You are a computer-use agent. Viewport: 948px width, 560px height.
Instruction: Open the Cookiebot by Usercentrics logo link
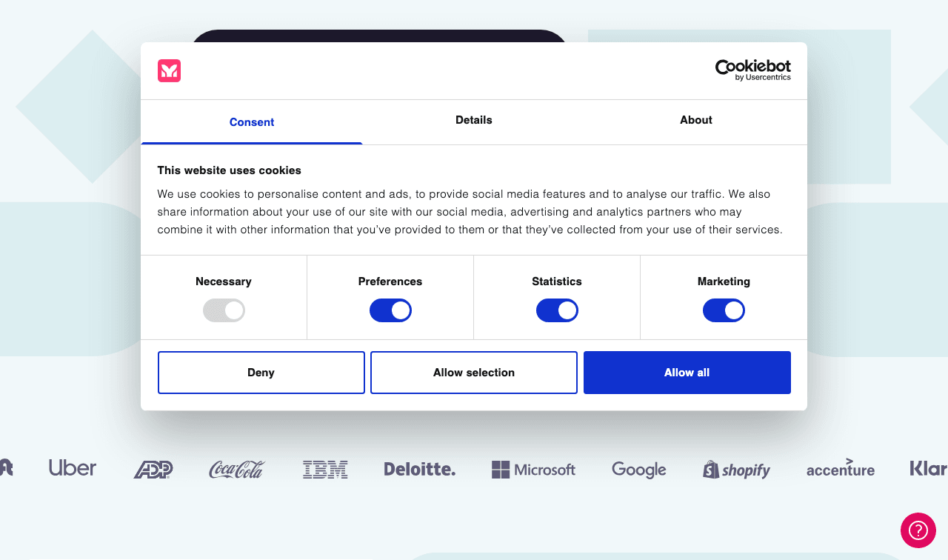[752, 70]
